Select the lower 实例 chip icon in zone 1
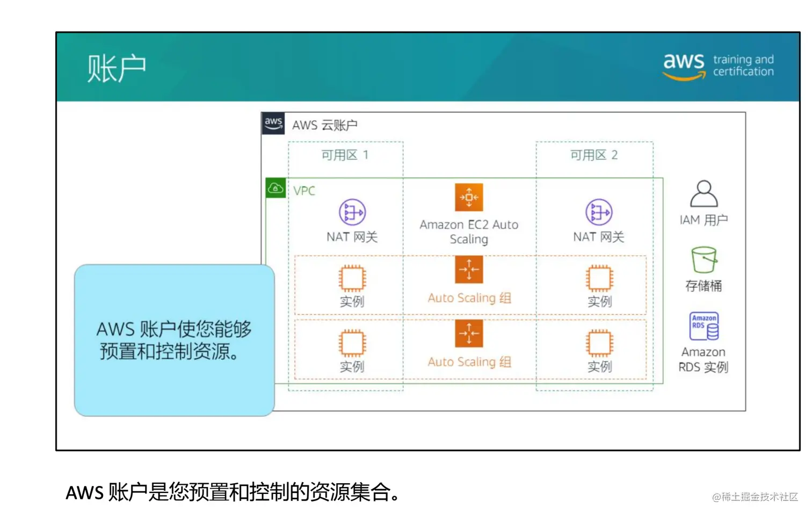 [352, 344]
